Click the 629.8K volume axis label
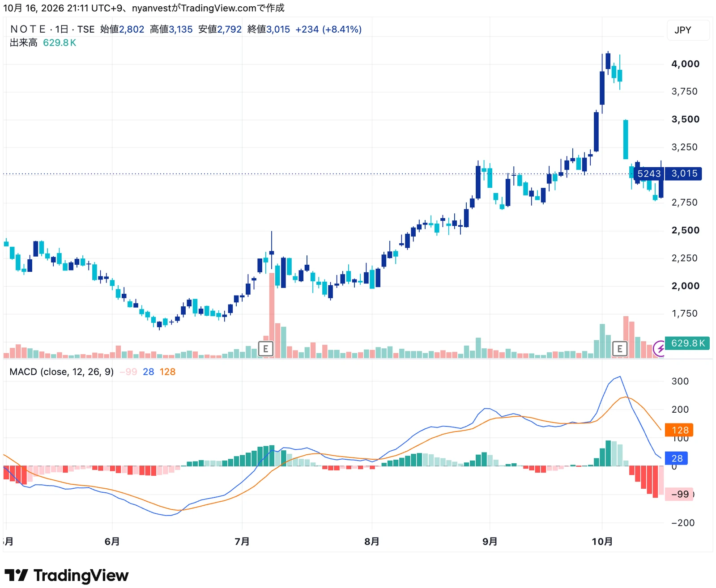The width and height of the screenshot is (716, 588). (687, 343)
